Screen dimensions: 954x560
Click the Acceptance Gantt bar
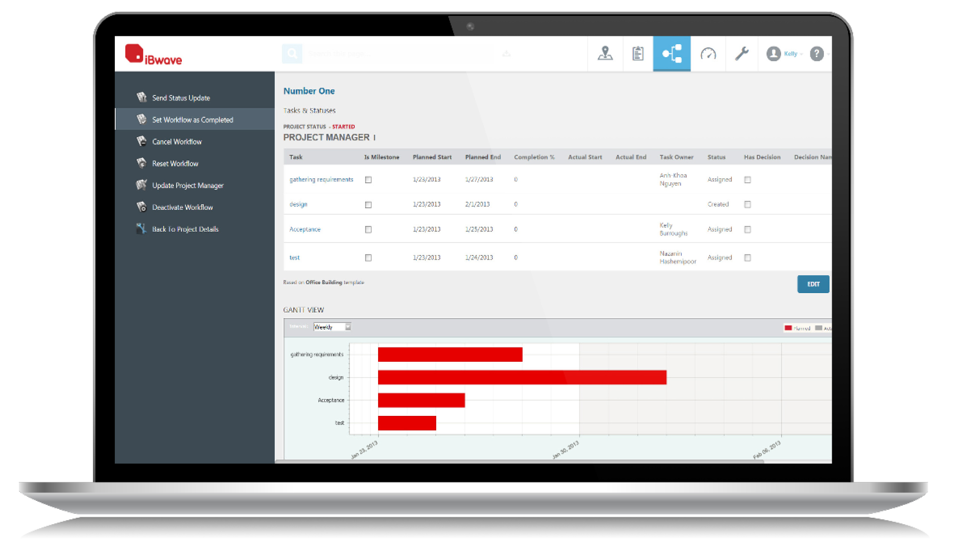[x=421, y=400]
